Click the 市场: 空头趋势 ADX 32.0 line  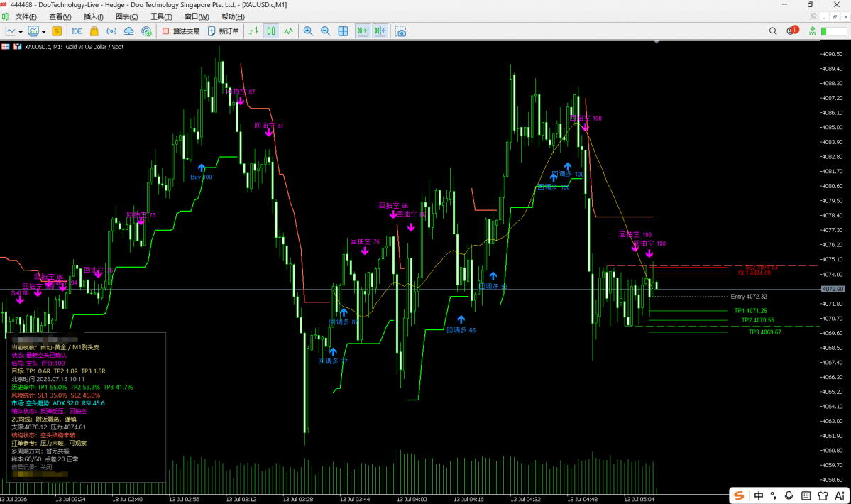pyautogui.click(x=58, y=403)
